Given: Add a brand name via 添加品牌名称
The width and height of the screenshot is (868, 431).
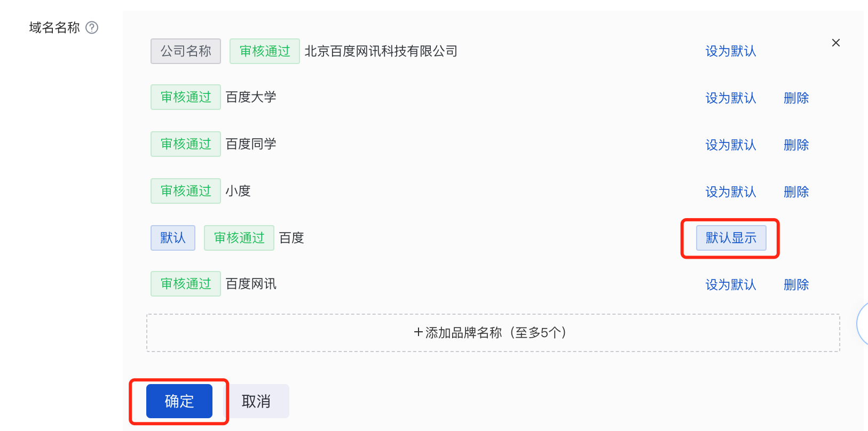Looking at the screenshot, I should click(493, 333).
